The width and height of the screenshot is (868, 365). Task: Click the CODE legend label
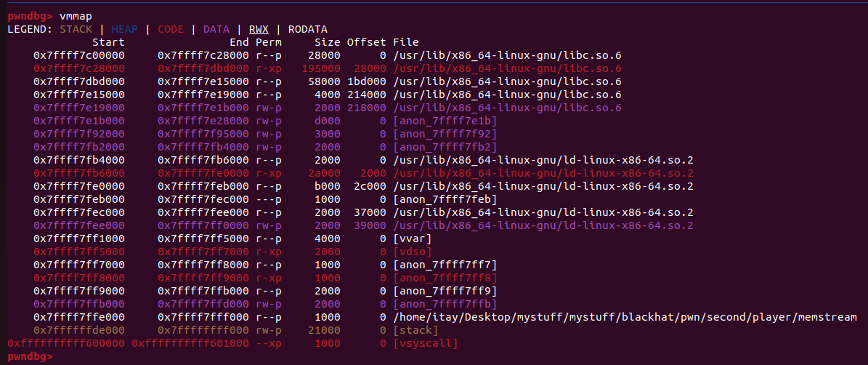(x=171, y=29)
